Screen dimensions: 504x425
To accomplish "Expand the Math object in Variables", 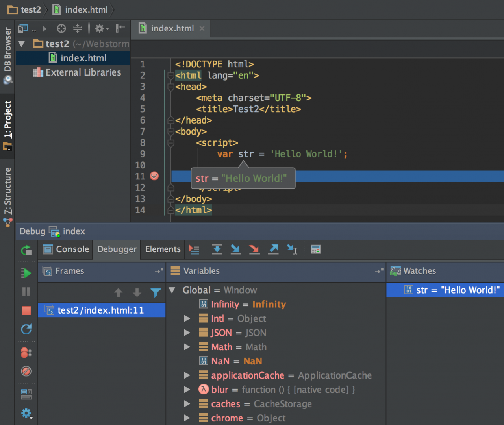I will (187, 347).
